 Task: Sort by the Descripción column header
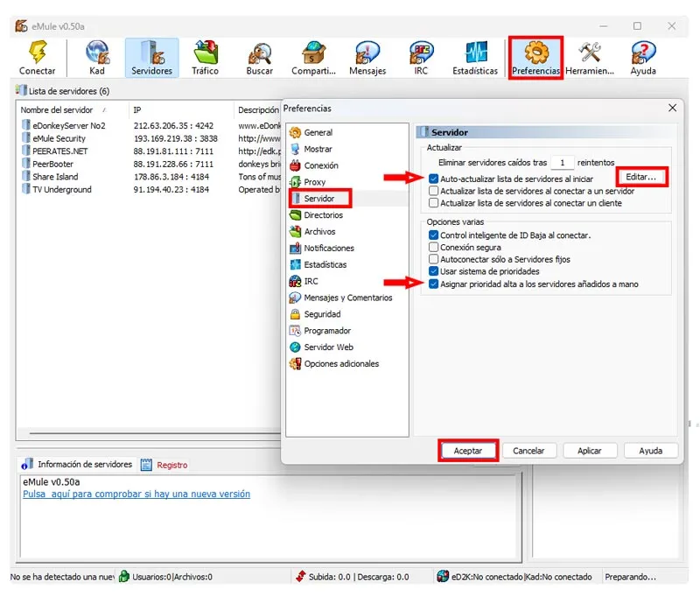[x=258, y=109]
